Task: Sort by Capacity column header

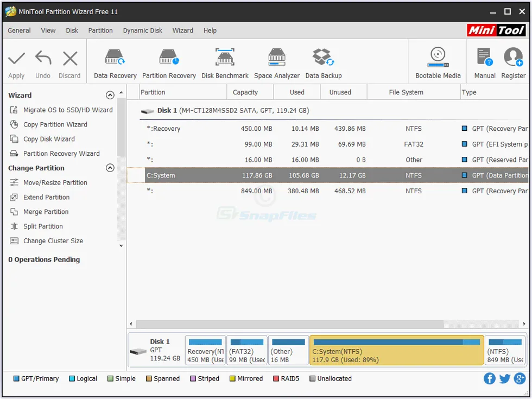Action: tap(250, 92)
